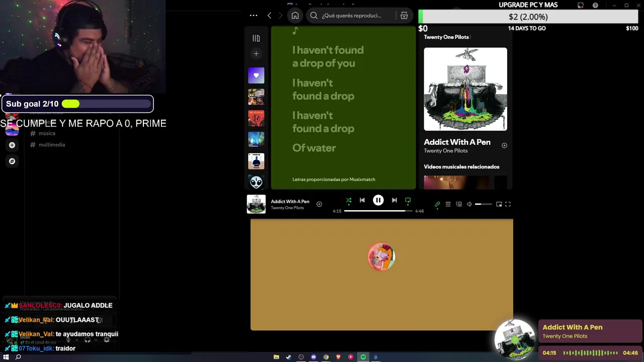The image size is (644, 362).
Task: Open the play queue
Action: [x=448, y=204]
